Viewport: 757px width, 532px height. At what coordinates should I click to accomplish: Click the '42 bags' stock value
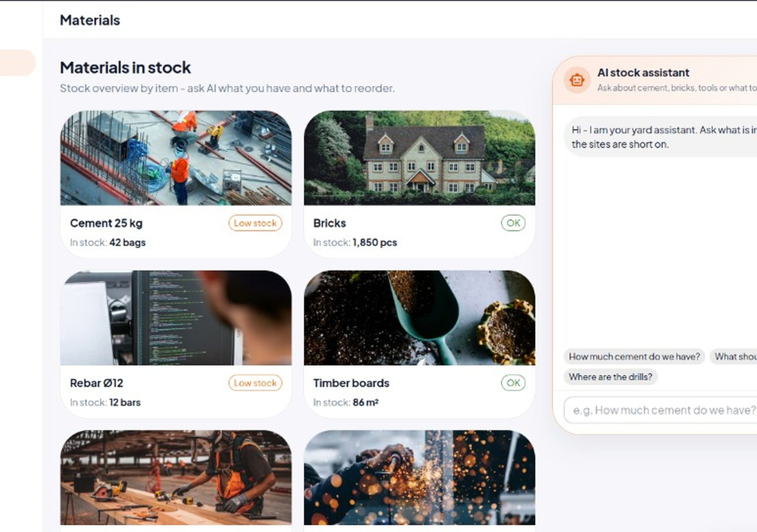(127, 243)
